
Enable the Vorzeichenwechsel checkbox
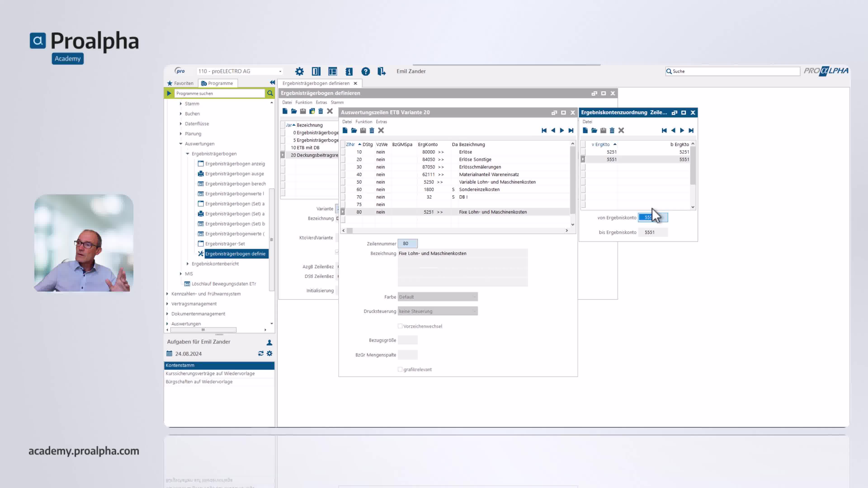coord(400,326)
